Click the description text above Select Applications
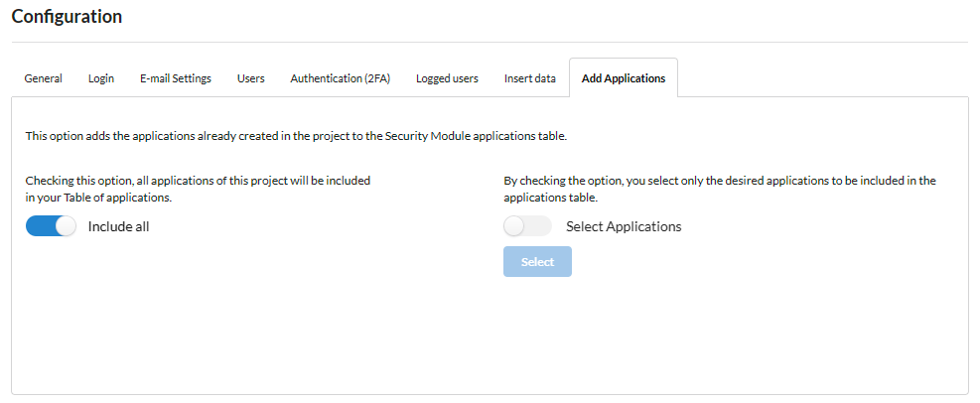Image resolution: width=980 pixels, height=403 pixels. [x=719, y=189]
